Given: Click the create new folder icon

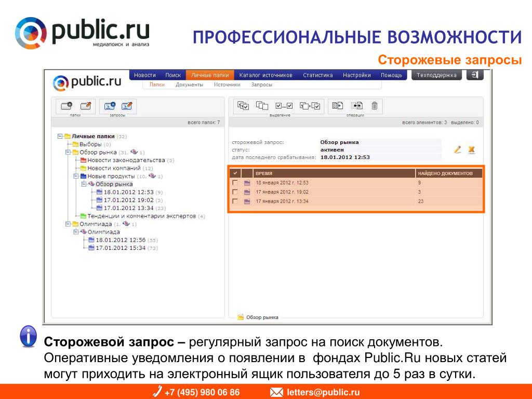Looking at the screenshot, I should tap(66, 106).
